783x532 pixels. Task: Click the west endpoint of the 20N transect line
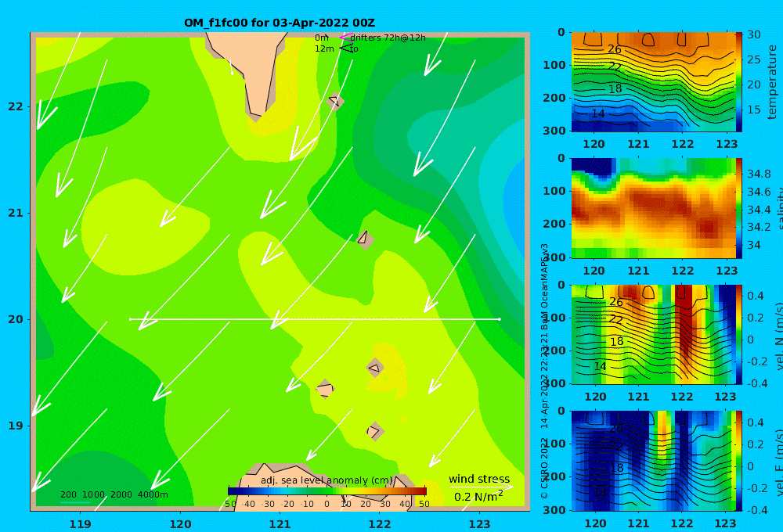[x=130, y=319]
